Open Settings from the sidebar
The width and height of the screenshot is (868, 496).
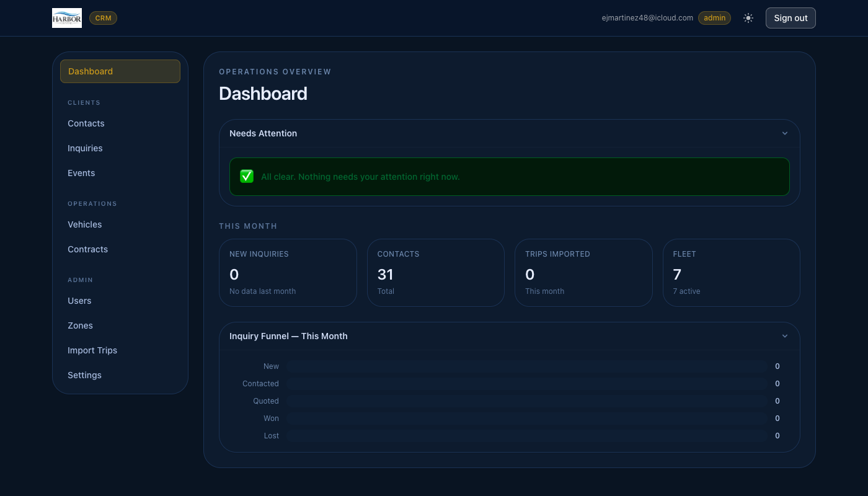click(x=84, y=375)
